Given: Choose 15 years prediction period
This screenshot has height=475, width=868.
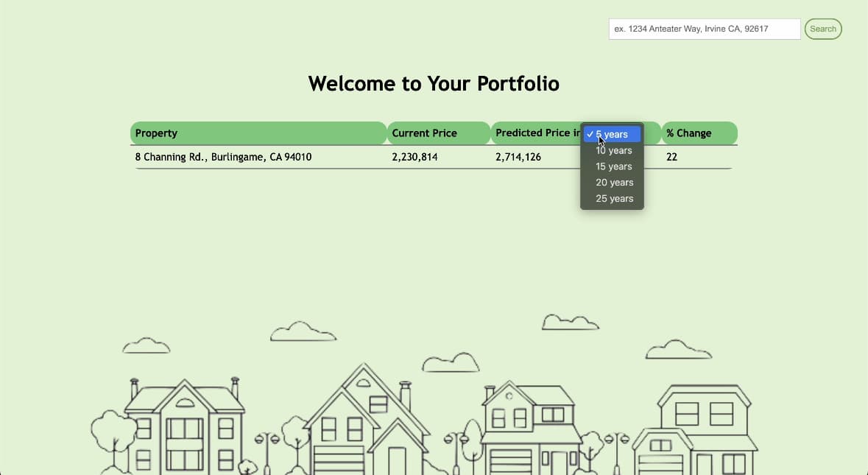Looking at the screenshot, I should [612, 166].
